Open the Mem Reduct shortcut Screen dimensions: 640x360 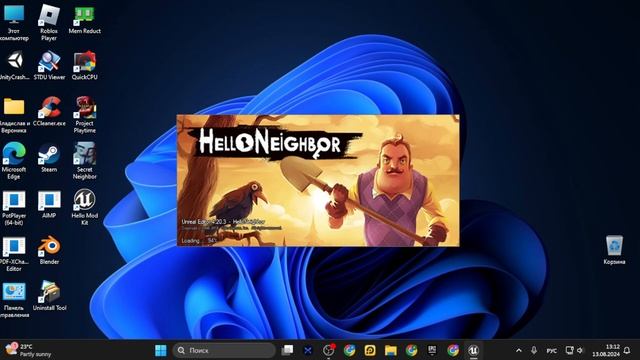click(x=84, y=20)
